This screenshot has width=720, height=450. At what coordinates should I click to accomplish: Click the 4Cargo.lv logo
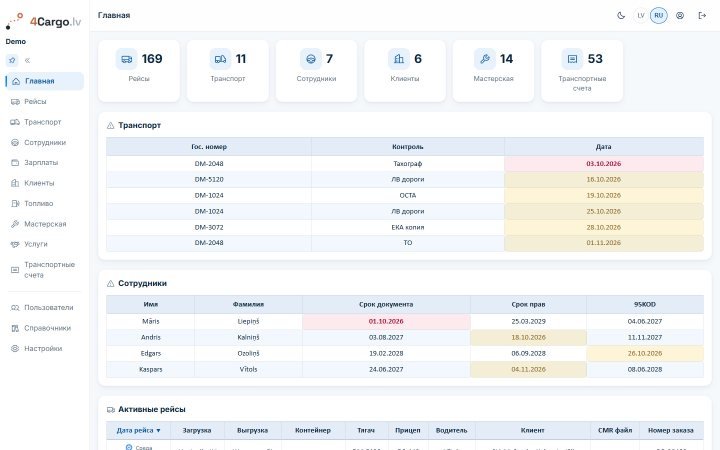click(44, 21)
